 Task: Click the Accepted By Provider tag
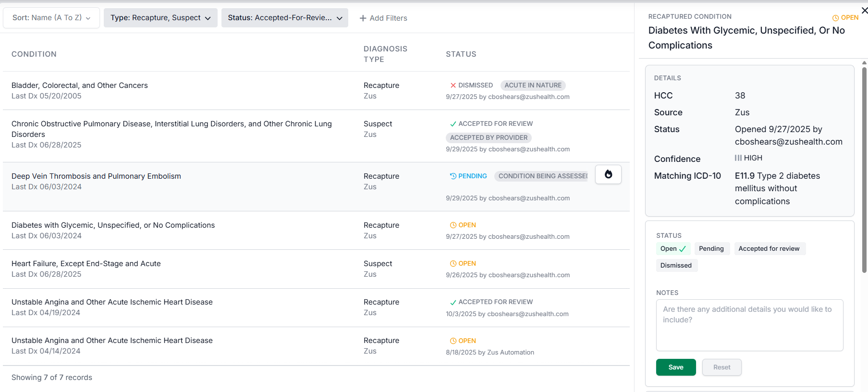coord(489,138)
